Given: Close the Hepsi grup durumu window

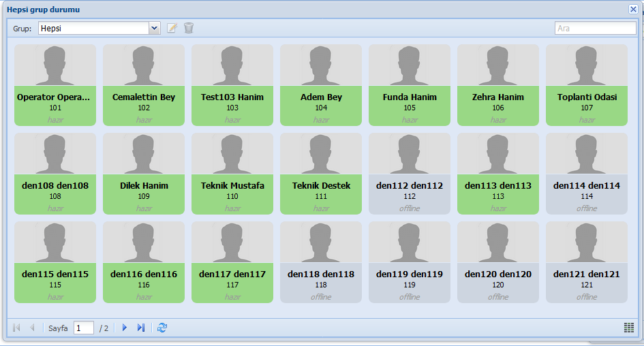Looking at the screenshot, I should click(633, 9).
